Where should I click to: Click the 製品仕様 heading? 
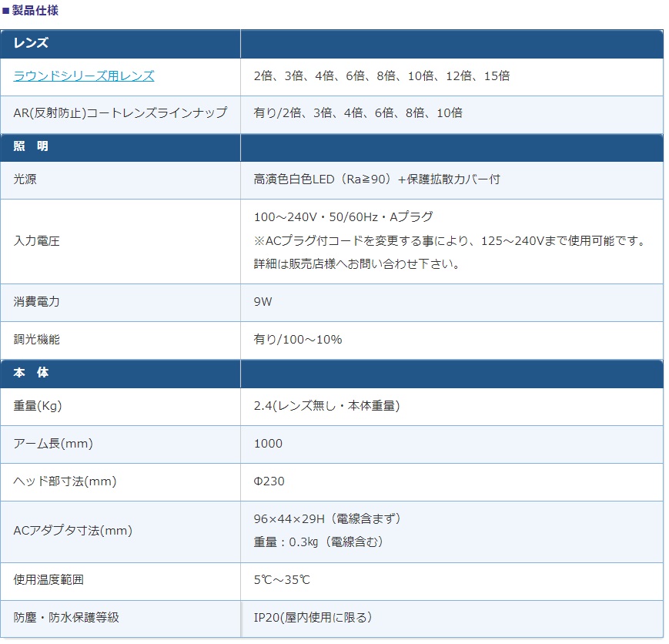tap(35, 10)
